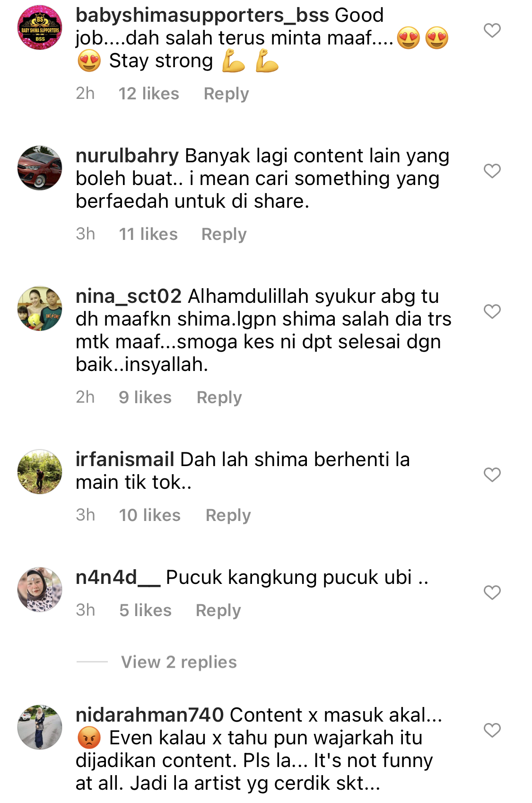Open nidarahman740 username link
Image resolution: width=532 pixels, height=803 pixels.
(149, 715)
